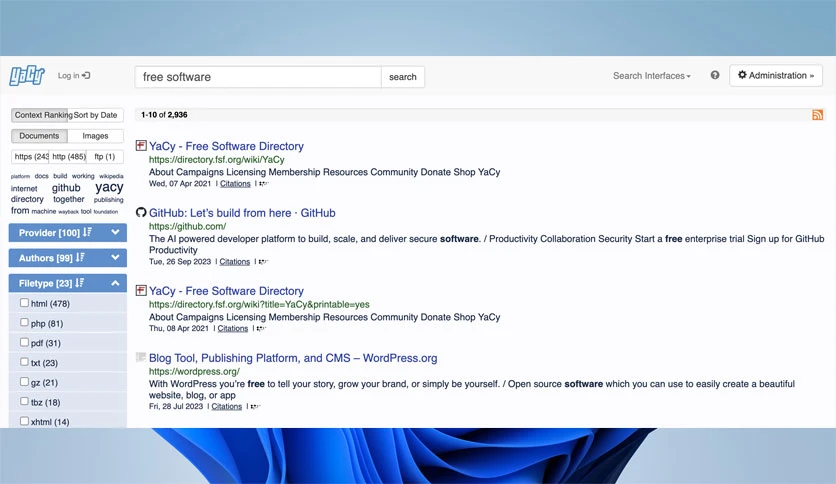This screenshot has height=484, width=836.
Task: Select the Documents tab
Action: 39,136
